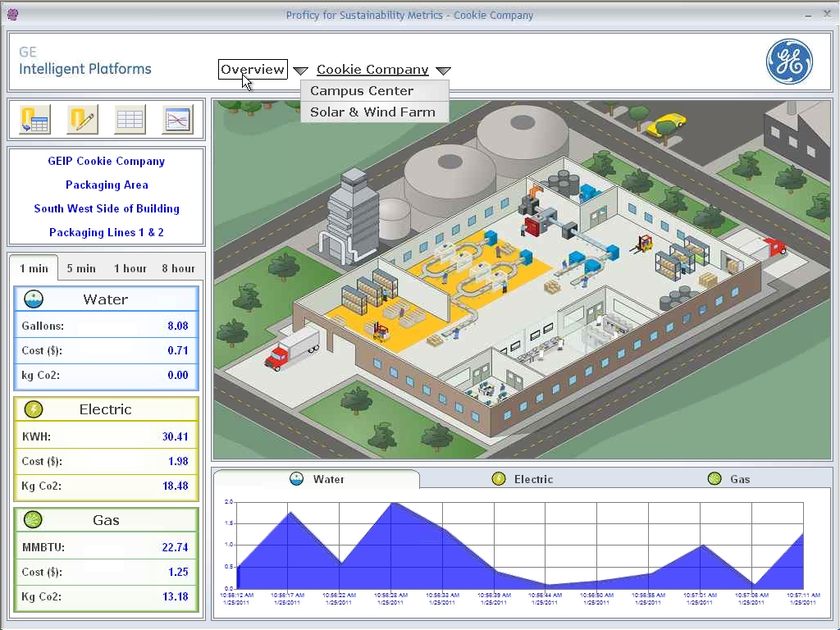Click the water usage trend chart area
The width and height of the screenshot is (840, 630).
[519, 546]
